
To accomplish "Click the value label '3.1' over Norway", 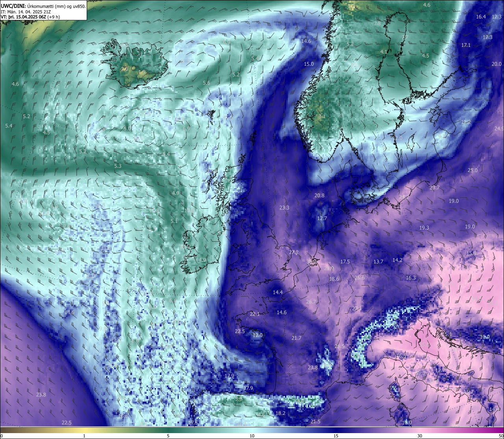I will click(322, 117).
